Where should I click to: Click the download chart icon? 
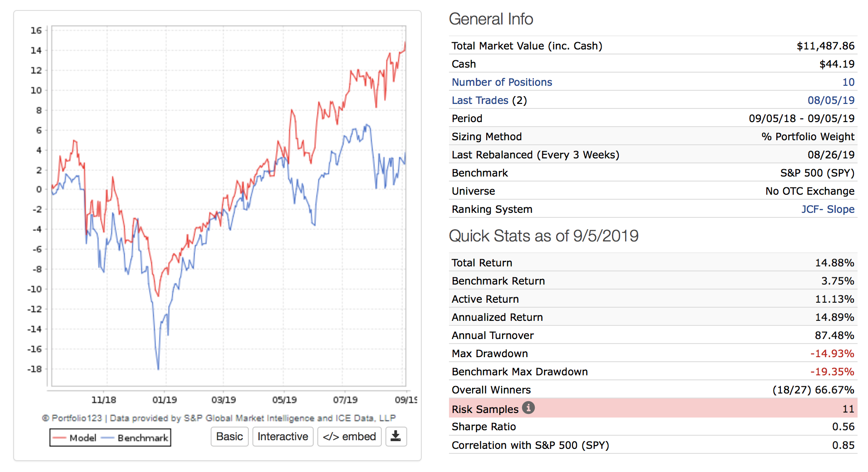(396, 437)
